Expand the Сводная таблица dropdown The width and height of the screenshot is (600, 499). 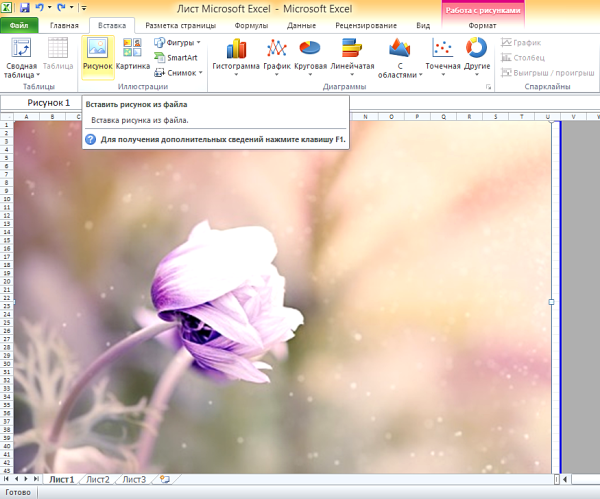22,60
